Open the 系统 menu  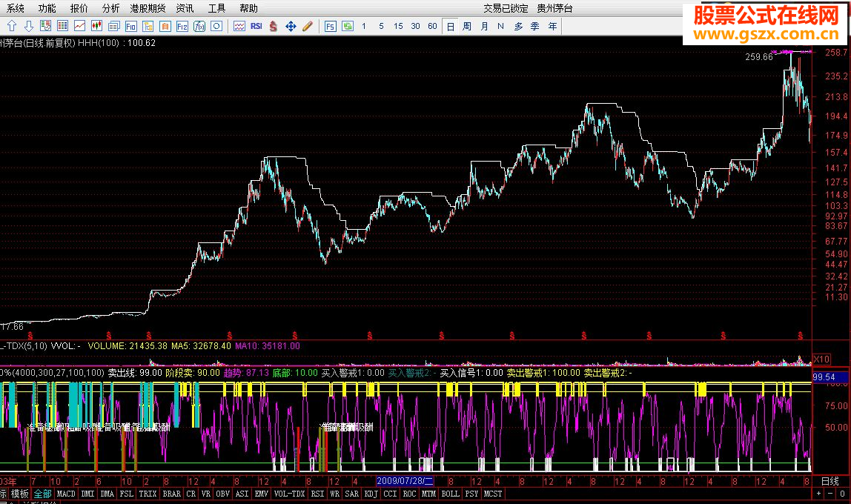[x=15, y=8]
